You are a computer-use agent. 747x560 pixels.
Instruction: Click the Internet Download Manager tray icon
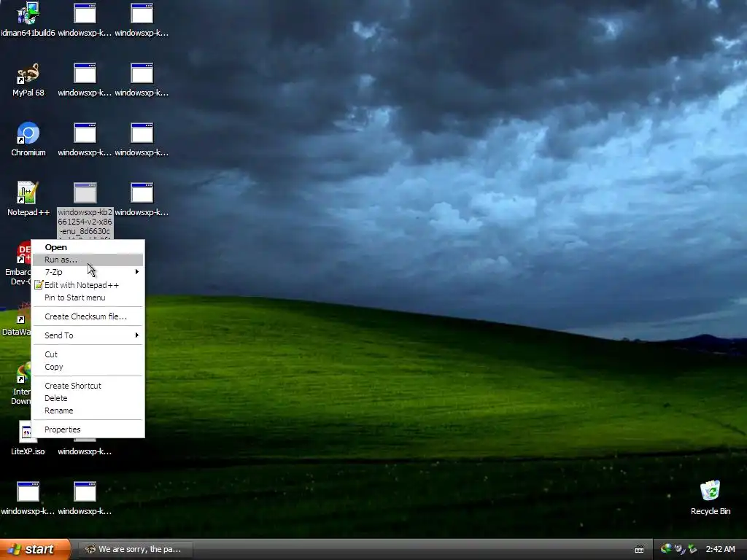click(x=666, y=549)
